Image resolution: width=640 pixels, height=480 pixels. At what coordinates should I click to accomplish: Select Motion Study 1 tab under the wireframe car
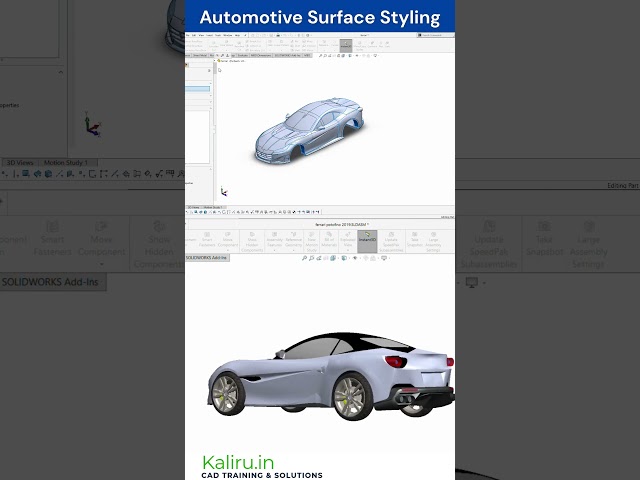213,207
